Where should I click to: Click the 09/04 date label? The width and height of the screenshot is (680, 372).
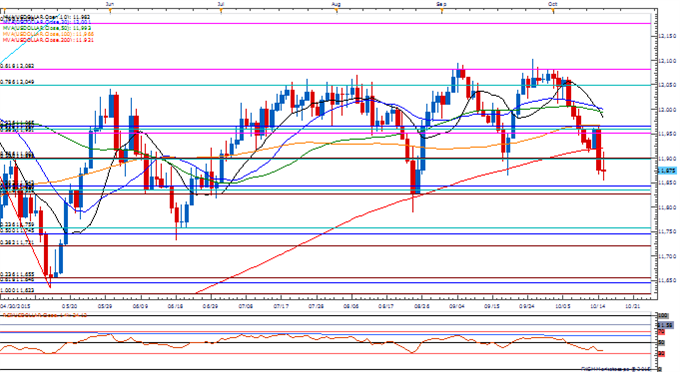pyautogui.click(x=457, y=306)
